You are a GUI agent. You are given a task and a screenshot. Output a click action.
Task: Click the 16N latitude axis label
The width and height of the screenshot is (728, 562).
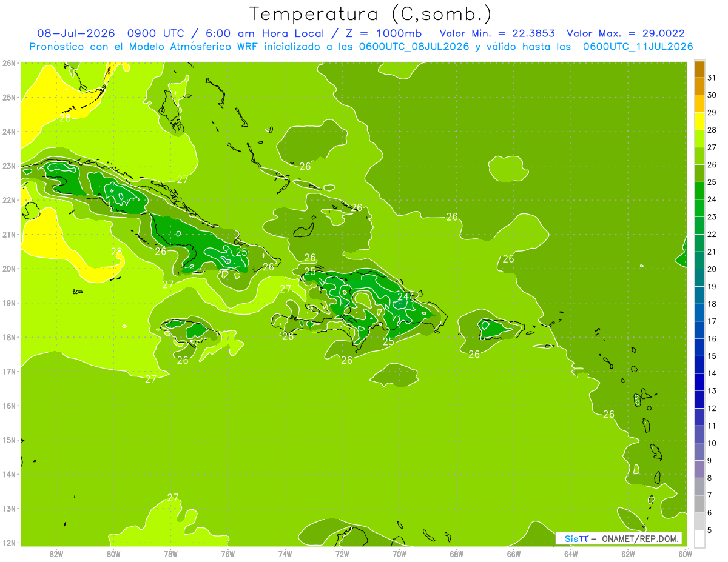click(9, 406)
